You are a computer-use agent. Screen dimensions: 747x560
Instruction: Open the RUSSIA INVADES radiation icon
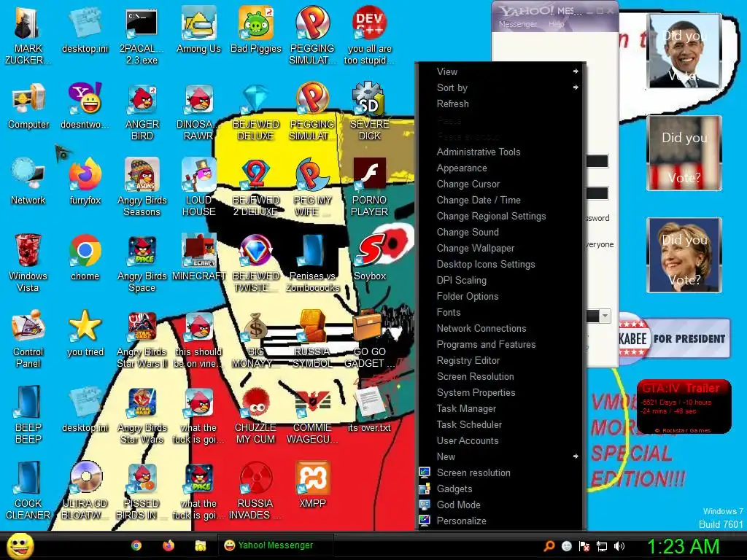pos(256,490)
